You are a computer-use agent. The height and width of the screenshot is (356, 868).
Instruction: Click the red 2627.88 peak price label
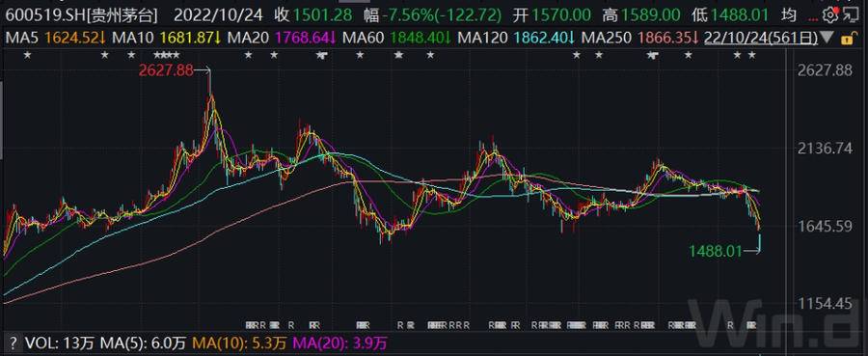[166, 70]
